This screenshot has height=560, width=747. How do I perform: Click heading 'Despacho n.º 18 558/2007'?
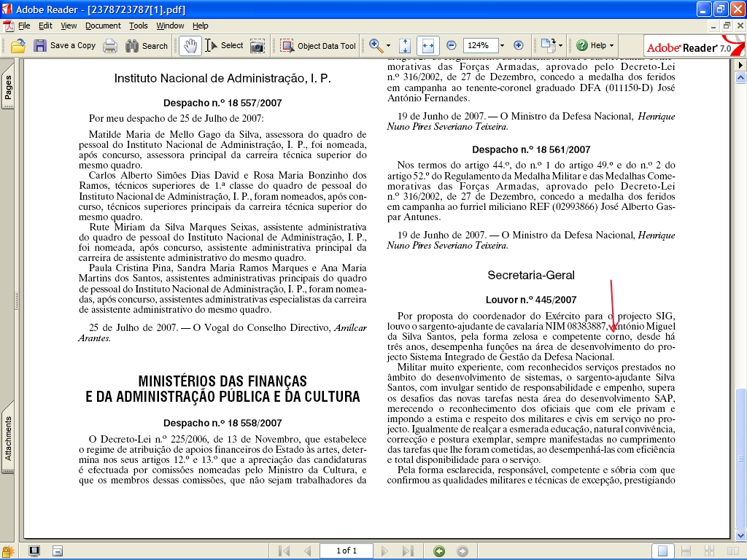click(222, 423)
